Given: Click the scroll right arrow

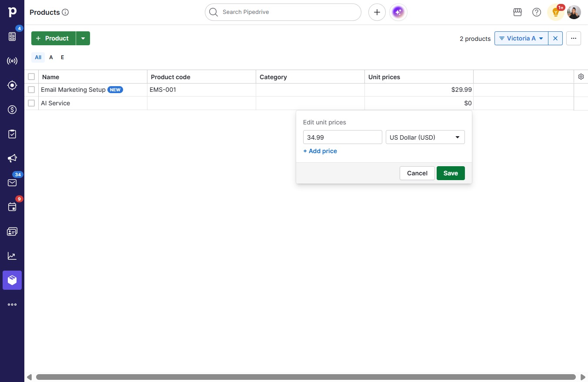Looking at the screenshot, I should 583,377.
